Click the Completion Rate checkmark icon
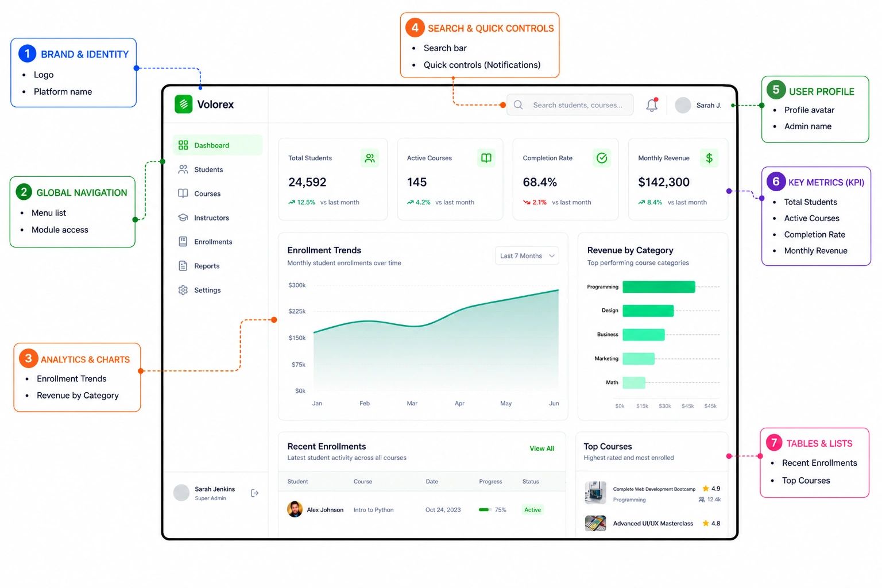 (x=602, y=158)
